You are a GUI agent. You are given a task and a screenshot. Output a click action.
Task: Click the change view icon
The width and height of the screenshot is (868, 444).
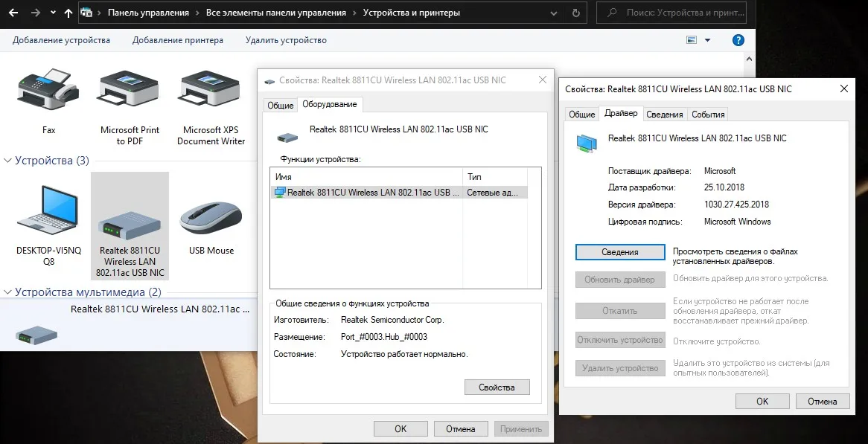click(x=692, y=40)
